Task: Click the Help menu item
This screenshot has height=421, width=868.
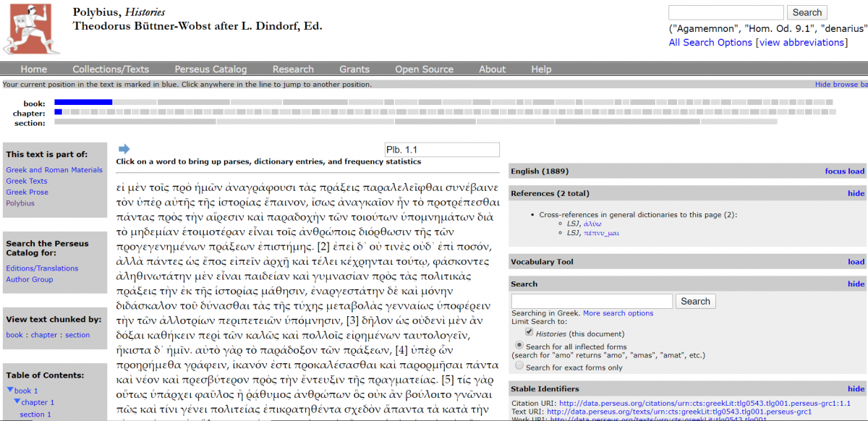Action: 541,69
